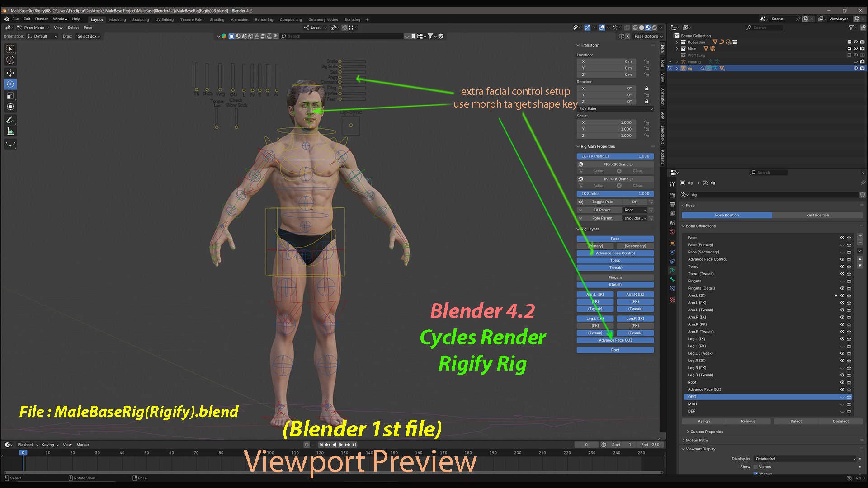Image resolution: width=868 pixels, height=488 pixels.
Task: Adjust the IK-FK (hand.L) slider
Action: [615, 156]
